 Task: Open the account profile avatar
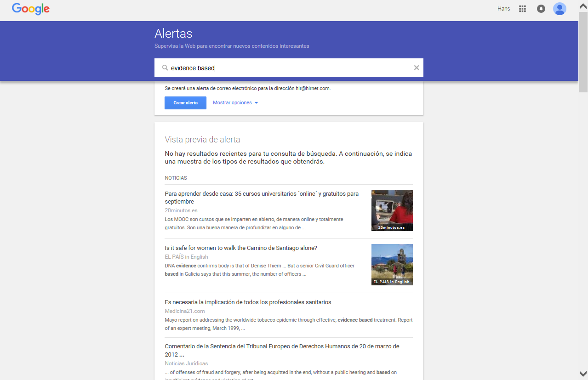tap(559, 9)
